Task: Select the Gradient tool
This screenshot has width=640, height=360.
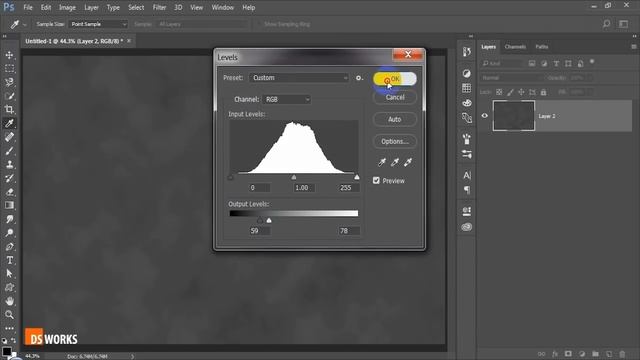Action: coord(9,205)
